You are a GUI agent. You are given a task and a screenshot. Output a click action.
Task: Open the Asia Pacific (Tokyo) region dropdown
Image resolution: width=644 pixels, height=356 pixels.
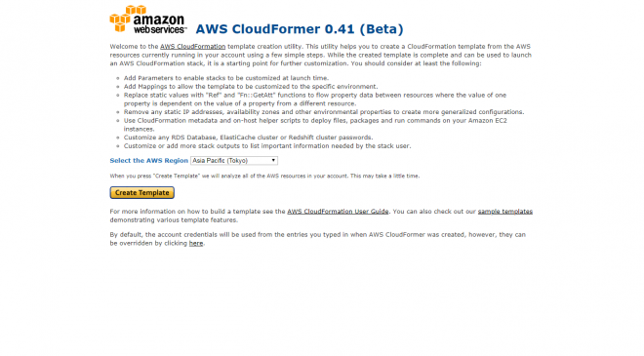pyautogui.click(x=234, y=161)
